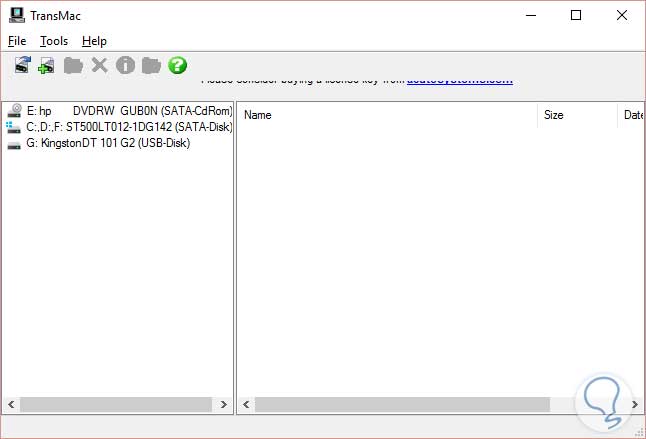Click the grayed-out first folder toolbar icon
Image resolution: width=646 pixels, height=439 pixels.
(73, 65)
